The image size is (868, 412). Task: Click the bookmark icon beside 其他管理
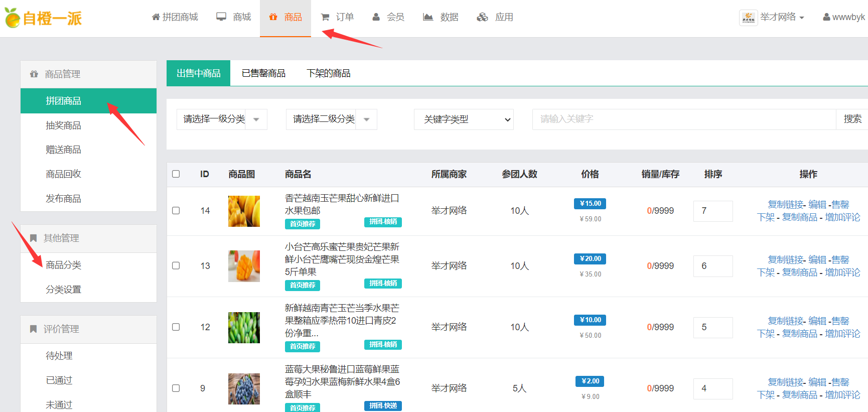point(33,238)
